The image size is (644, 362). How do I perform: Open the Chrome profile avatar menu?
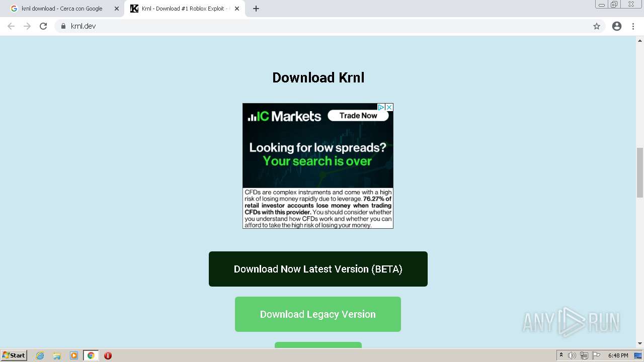617,26
